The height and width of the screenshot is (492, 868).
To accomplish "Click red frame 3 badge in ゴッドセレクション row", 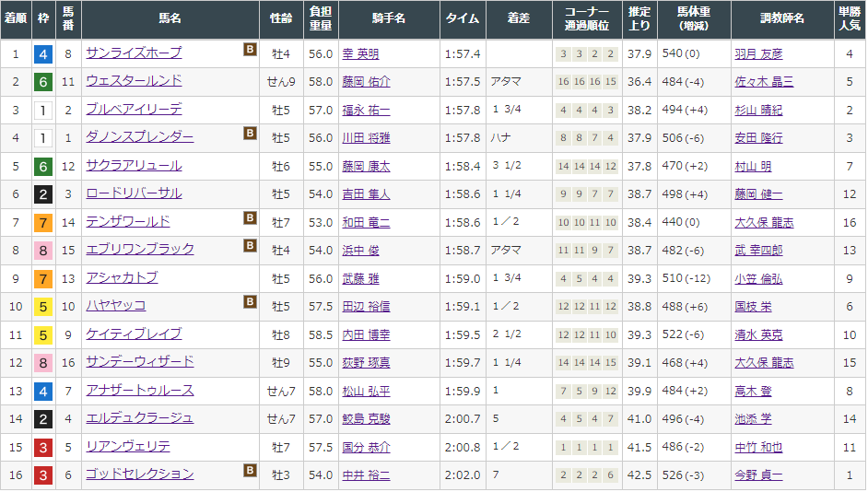I will pyautogui.click(x=43, y=475).
